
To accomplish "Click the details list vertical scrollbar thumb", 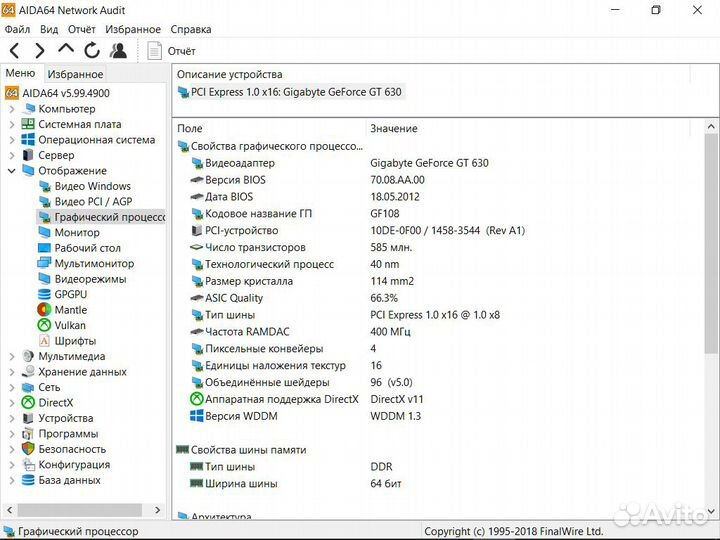I will click(711, 243).
